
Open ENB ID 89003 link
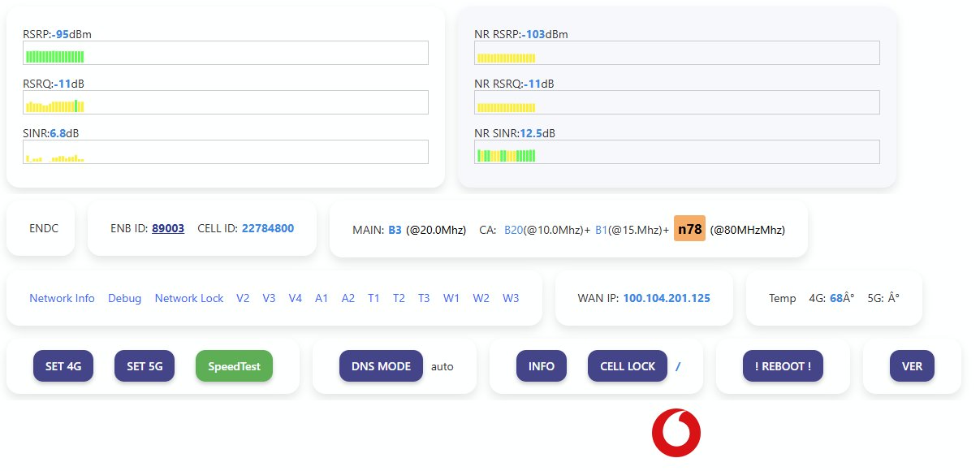click(x=168, y=229)
